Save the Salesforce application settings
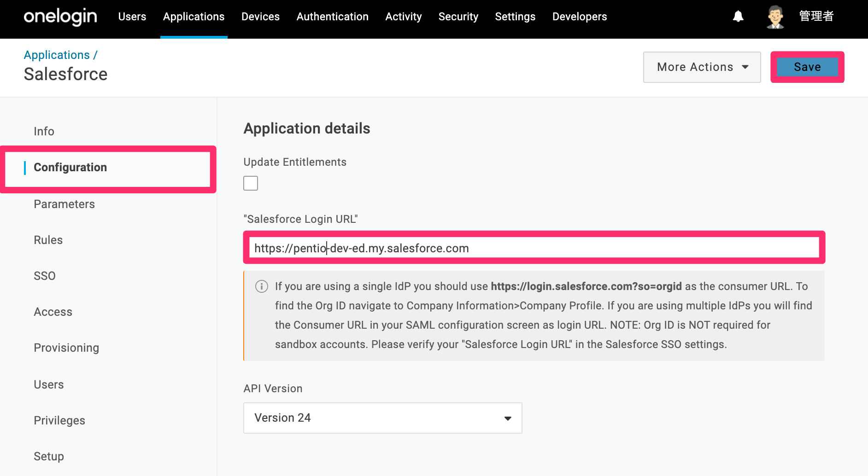Screen dimensions: 868x476 pos(807,67)
